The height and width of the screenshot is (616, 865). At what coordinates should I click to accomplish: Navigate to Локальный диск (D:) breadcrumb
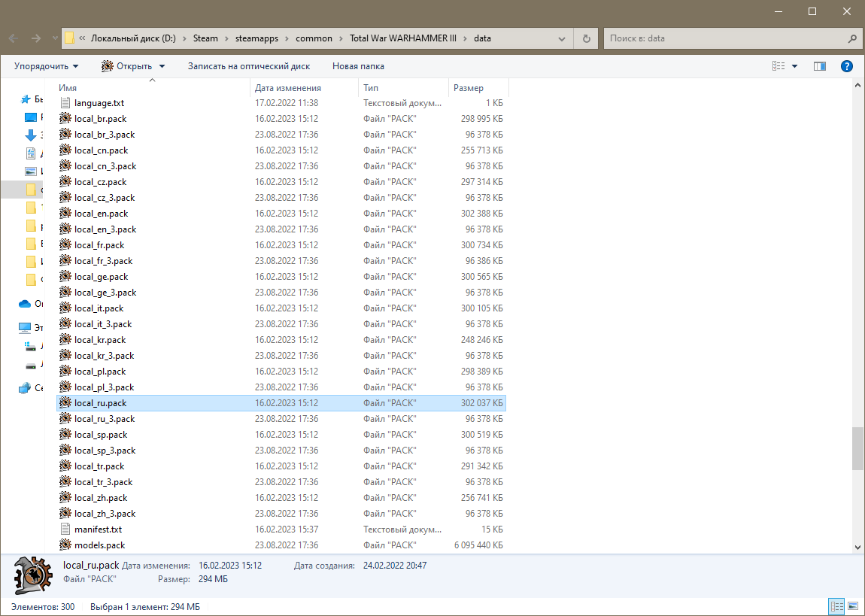(x=133, y=38)
